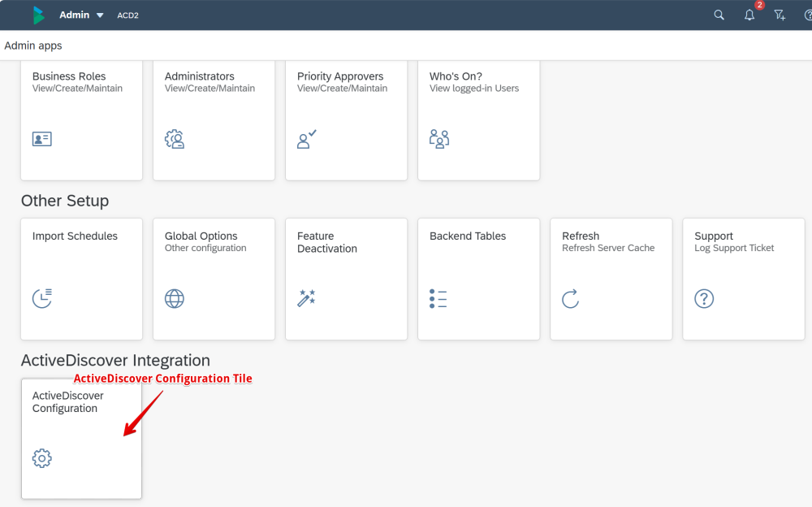812x507 pixels.
Task: Click 'Other configuration' subtitle text
Action: pos(205,248)
